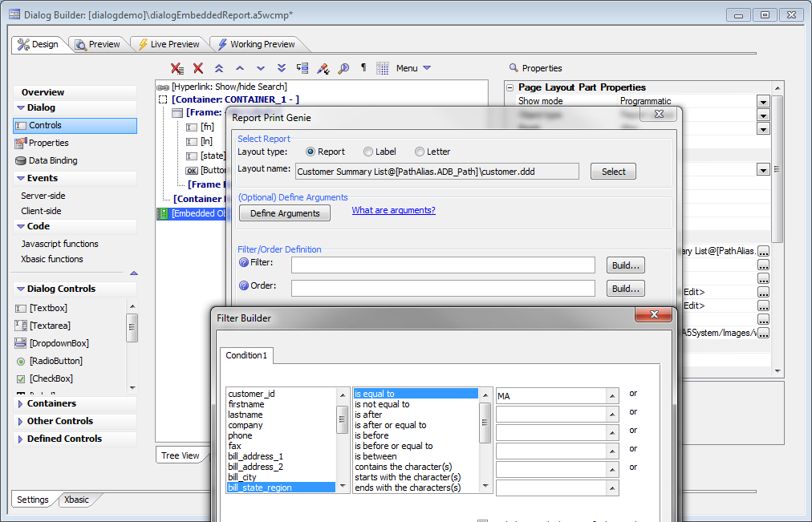Open the Working Preview tab
The image size is (812, 522).
(x=256, y=44)
